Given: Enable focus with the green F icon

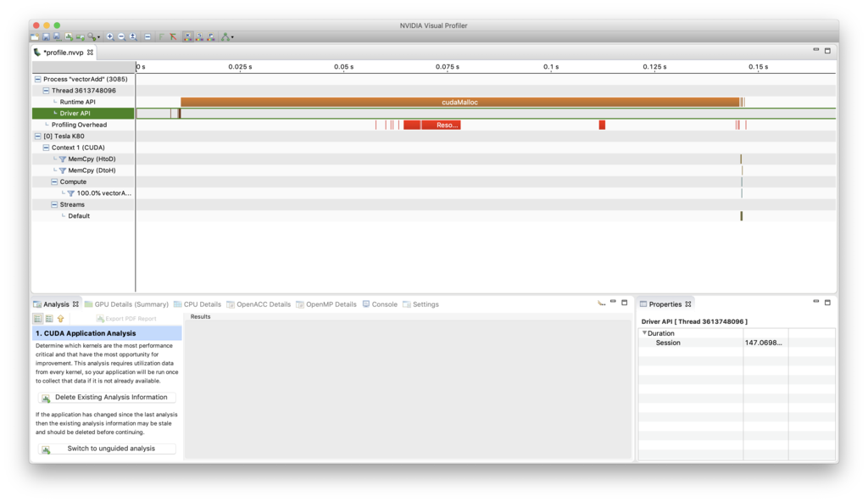Looking at the screenshot, I should coord(161,37).
